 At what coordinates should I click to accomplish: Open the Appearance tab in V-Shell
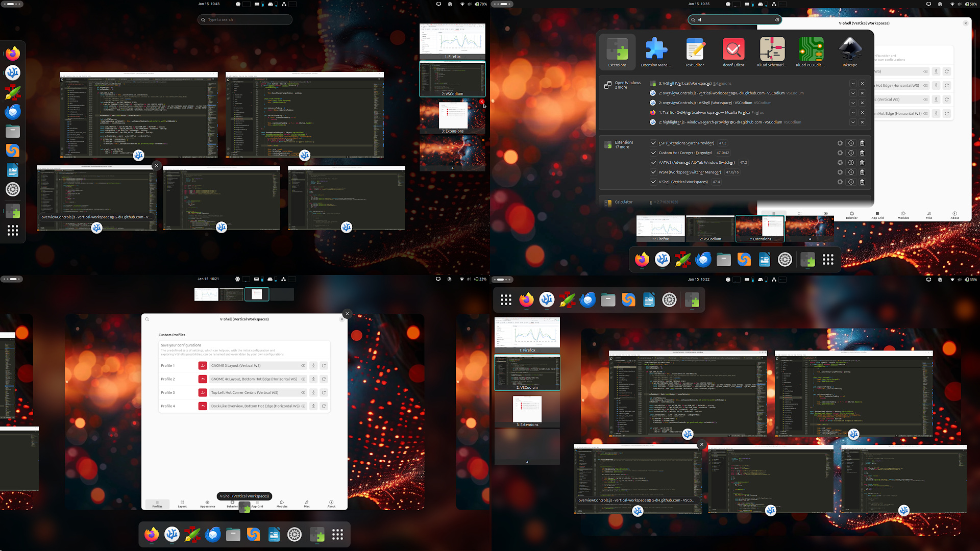click(x=207, y=504)
